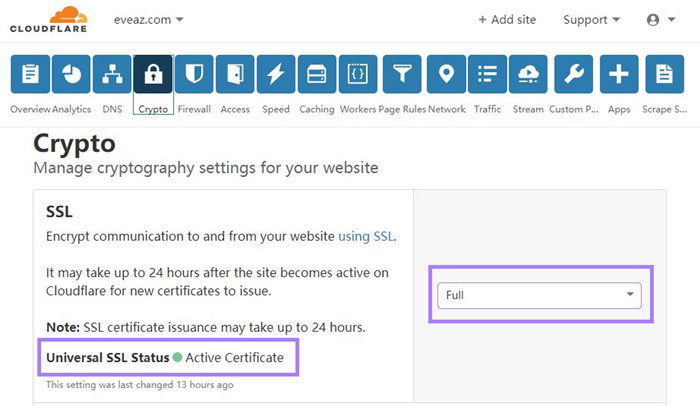The width and height of the screenshot is (700, 406).
Task: Open the user account menu
Action: [x=661, y=20]
